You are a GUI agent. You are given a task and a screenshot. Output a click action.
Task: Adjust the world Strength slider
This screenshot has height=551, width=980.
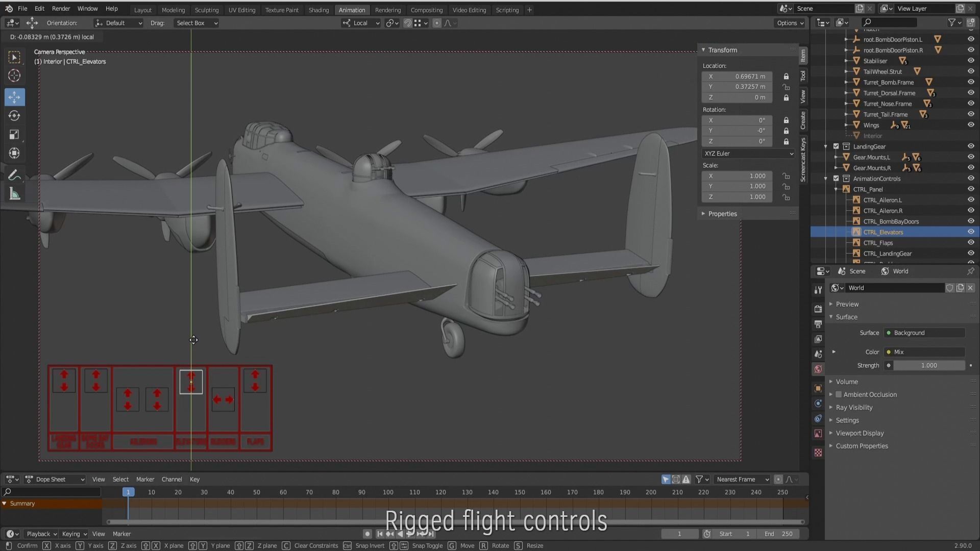pos(928,365)
